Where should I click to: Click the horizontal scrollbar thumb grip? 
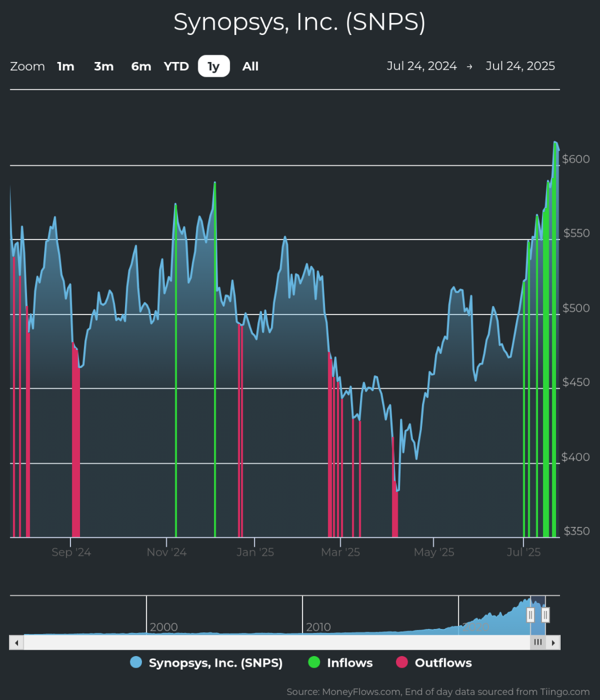tap(538, 643)
